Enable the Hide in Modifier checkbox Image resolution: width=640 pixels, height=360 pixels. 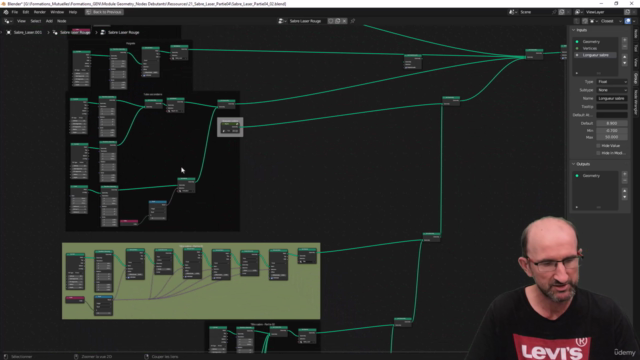coord(599,153)
